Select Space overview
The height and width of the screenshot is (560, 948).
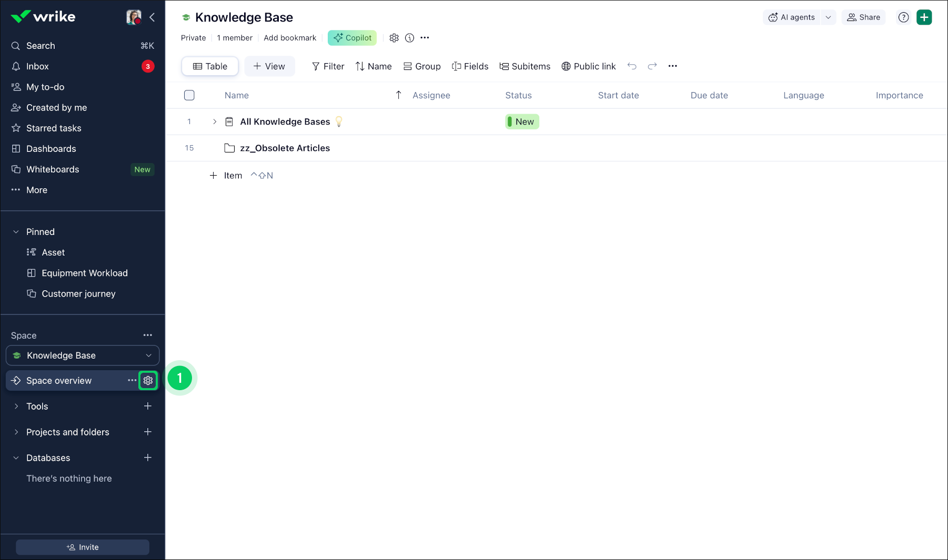59,381
